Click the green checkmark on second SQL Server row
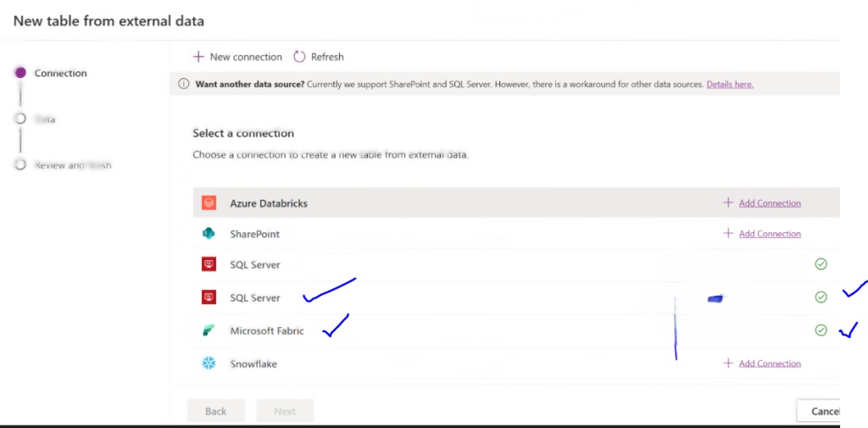868x428 pixels. [x=821, y=297]
